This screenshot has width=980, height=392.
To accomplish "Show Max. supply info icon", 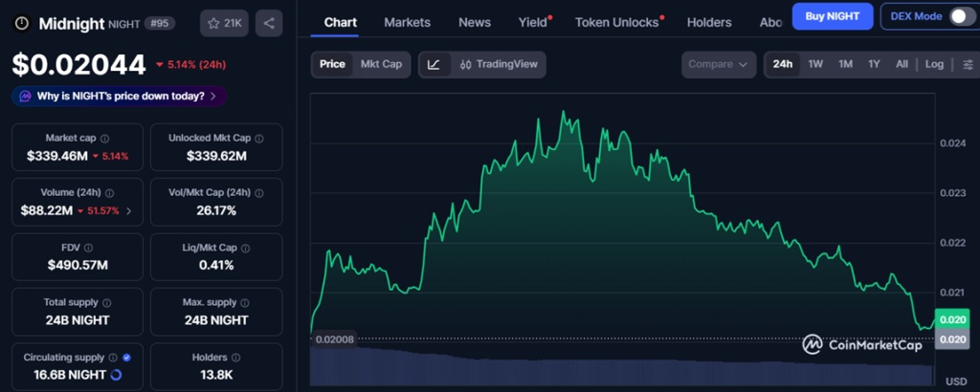I will (x=245, y=303).
